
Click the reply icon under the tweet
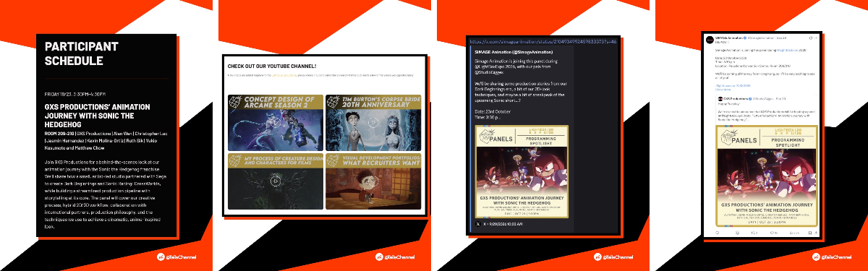(718, 233)
